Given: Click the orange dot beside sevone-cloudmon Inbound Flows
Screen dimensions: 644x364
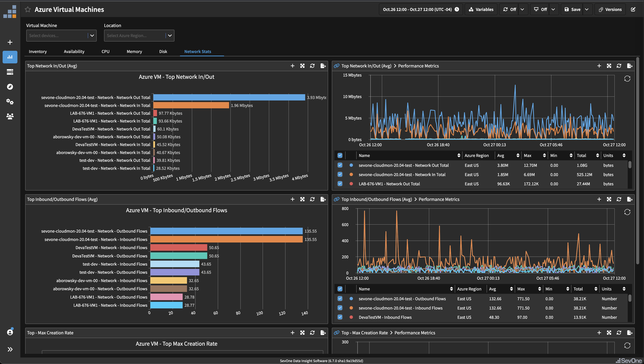Looking at the screenshot, I should point(351,308).
